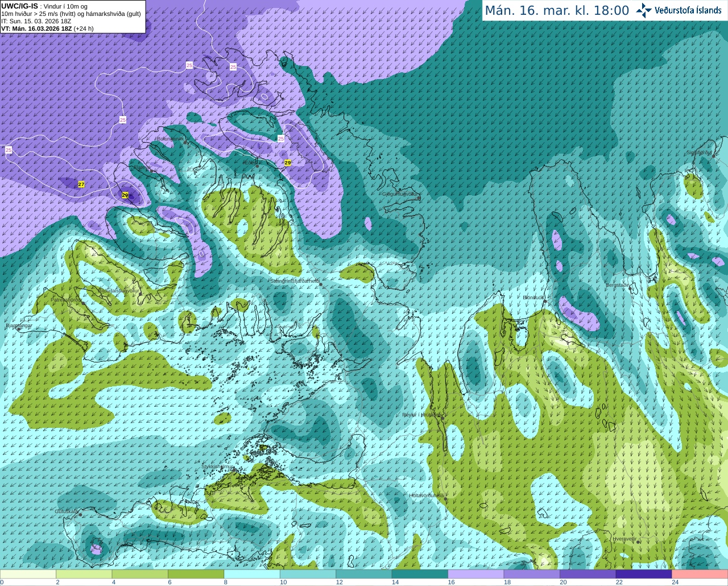Choose the 10–12 m/s turquoise legend swatch
This screenshot has height=586, width=728.
coord(308,574)
